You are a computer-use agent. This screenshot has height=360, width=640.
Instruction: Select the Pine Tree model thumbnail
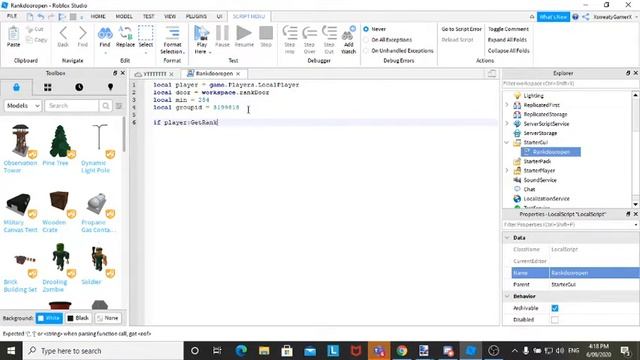[x=60, y=141]
